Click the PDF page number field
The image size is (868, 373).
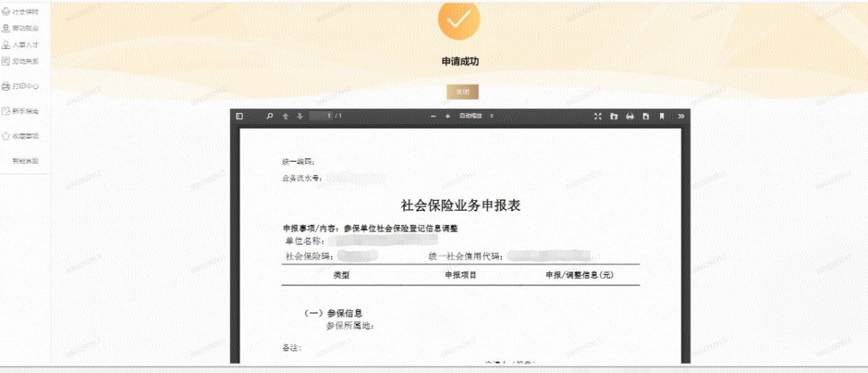pos(321,117)
